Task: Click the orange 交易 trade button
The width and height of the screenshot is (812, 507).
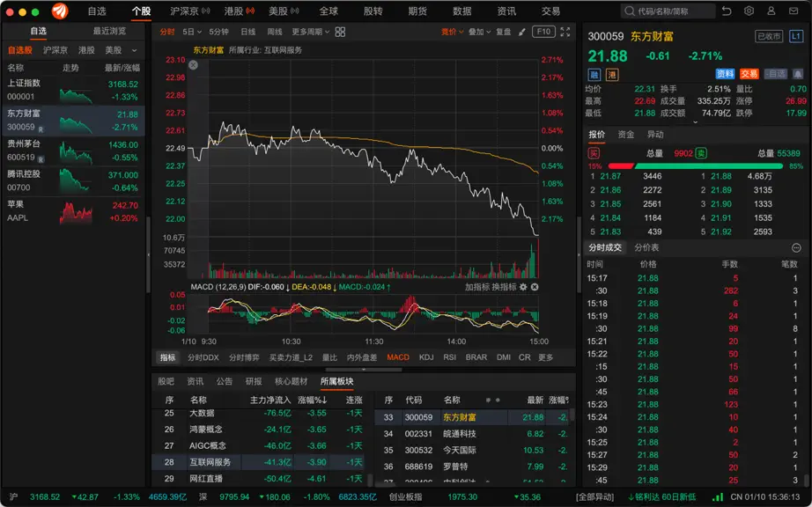Action: (749, 75)
